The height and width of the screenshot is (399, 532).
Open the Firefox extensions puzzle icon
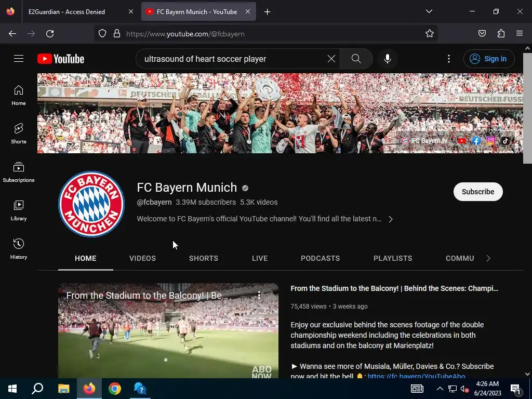(x=501, y=34)
